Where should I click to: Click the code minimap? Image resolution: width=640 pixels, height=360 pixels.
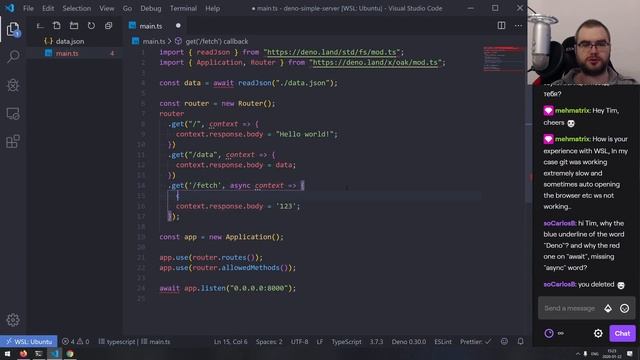[x=503, y=59]
